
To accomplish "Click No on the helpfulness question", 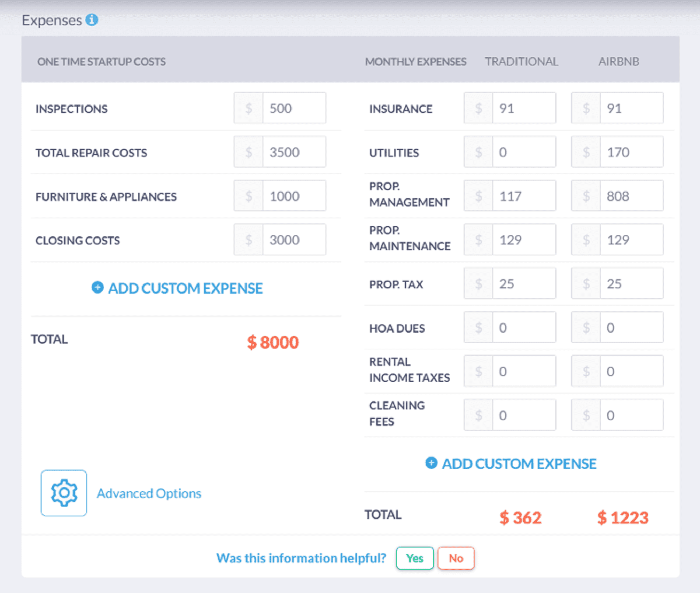I will tap(455, 558).
